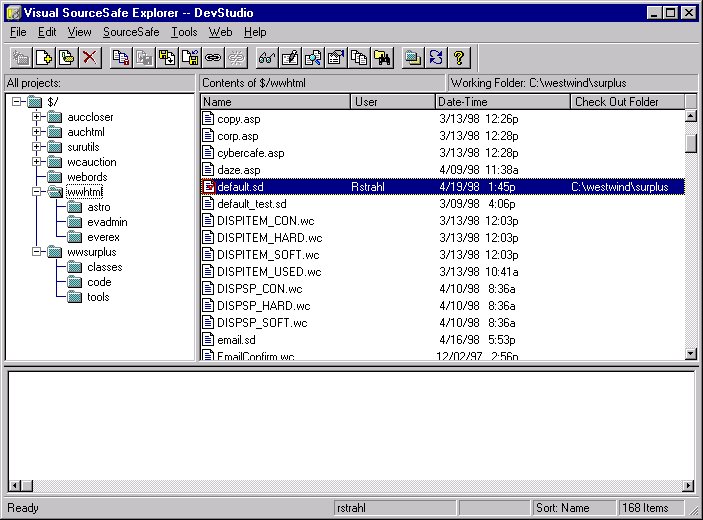Open the Web menu
The width and height of the screenshot is (703, 520).
point(220,32)
